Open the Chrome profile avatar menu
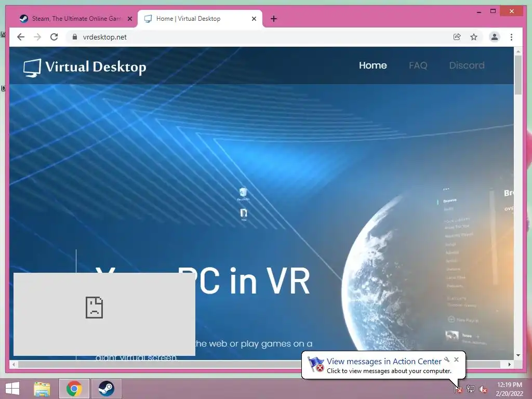The width and height of the screenshot is (532, 399). click(495, 37)
